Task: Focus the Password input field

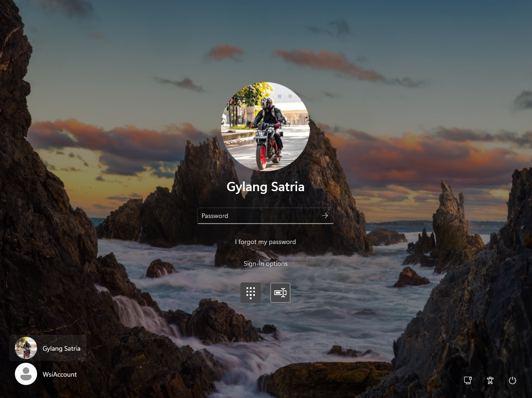Action: click(x=260, y=216)
